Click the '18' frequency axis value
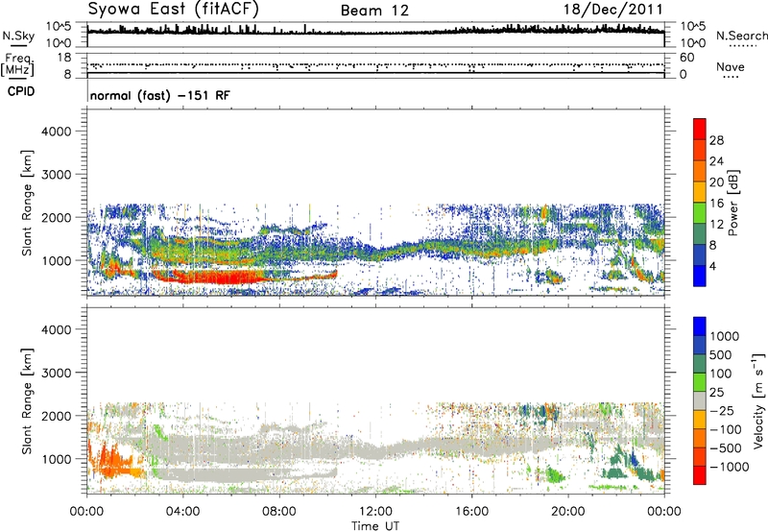Image resolution: width=768 pixels, height=532 pixels. pos(64,58)
